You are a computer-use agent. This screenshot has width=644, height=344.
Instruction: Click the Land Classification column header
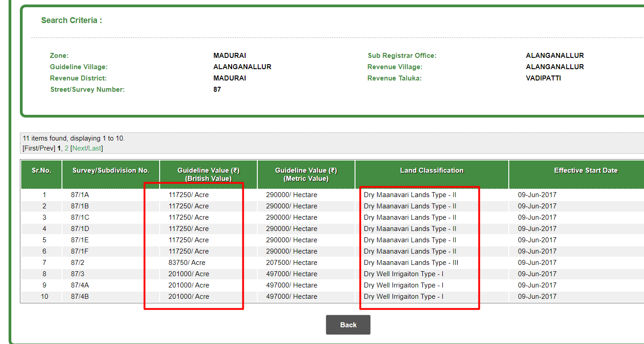432,170
